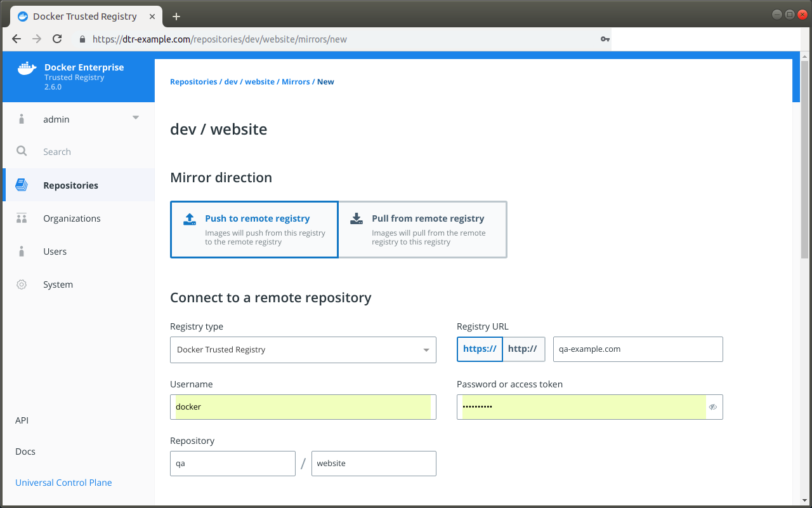Select Push to remote registry option

pyautogui.click(x=254, y=230)
